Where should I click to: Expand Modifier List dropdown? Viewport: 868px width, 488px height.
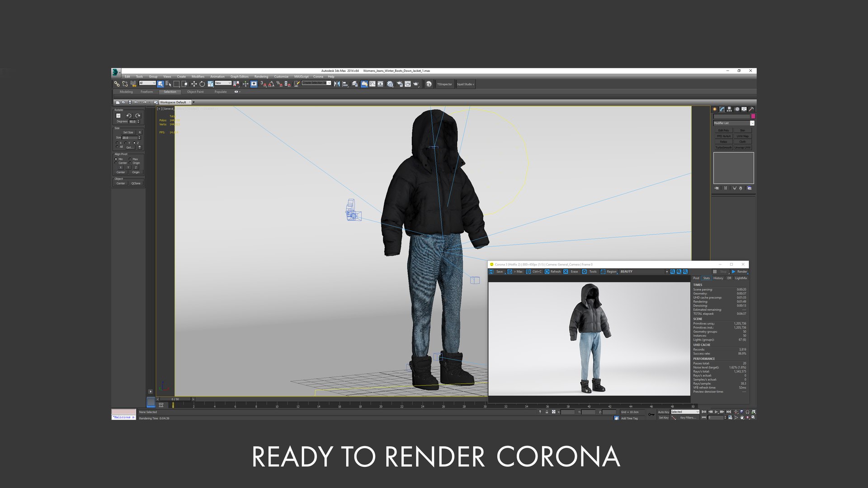point(734,123)
